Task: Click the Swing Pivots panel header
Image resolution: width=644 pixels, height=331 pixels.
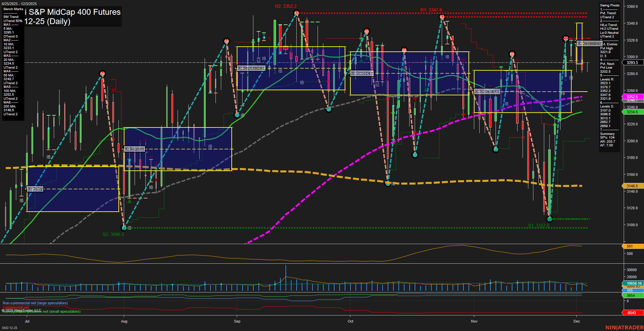Action: (x=609, y=5)
